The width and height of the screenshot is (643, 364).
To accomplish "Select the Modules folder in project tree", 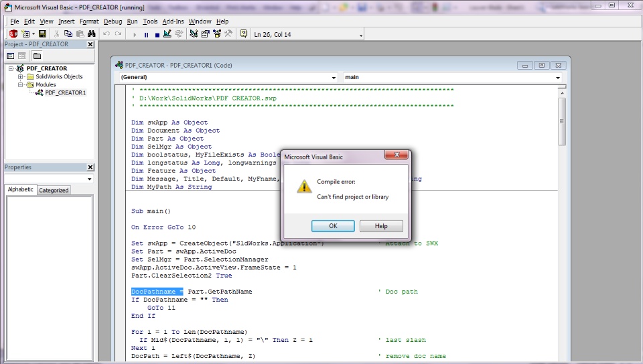I will 46,84.
